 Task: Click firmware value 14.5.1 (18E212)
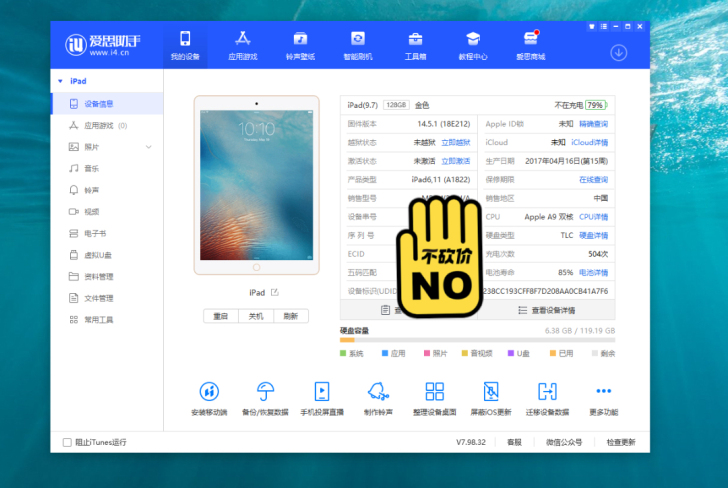(443, 124)
